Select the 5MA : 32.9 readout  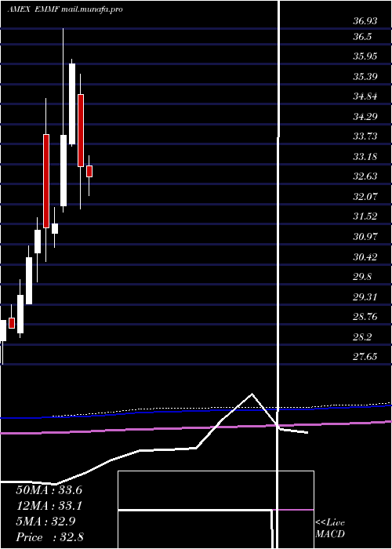tap(45, 522)
